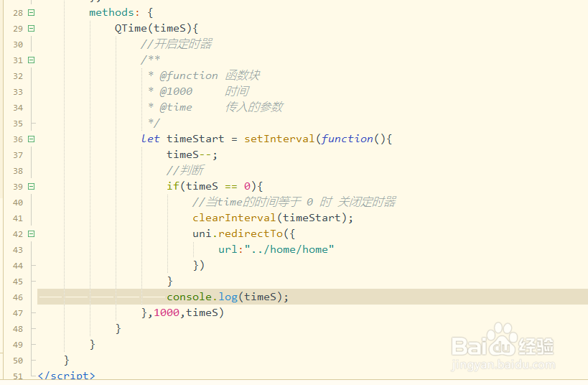The image size is (588, 385).
Task: Click the 'uni' object on line 42
Action: pyautogui.click(x=202, y=233)
